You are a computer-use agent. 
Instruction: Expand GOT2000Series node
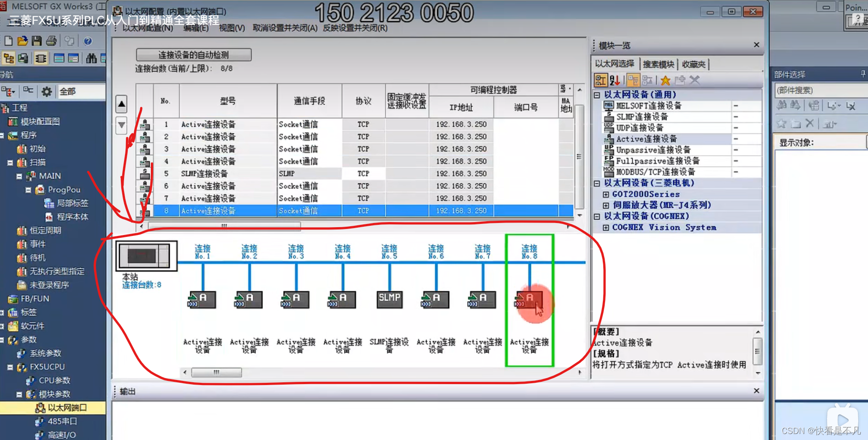tap(606, 194)
